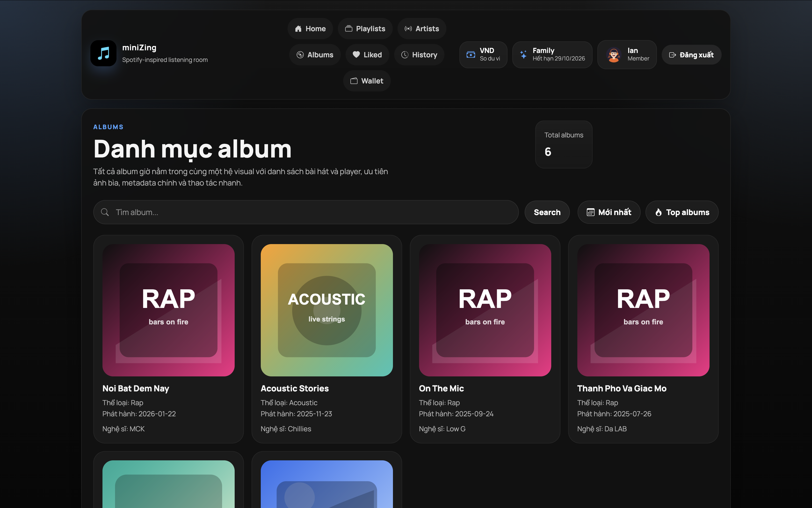Image resolution: width=812 pixels, height=508 pixels.
Task: Click the calendar icon in Mới nhất
Action: pos(590,212)
